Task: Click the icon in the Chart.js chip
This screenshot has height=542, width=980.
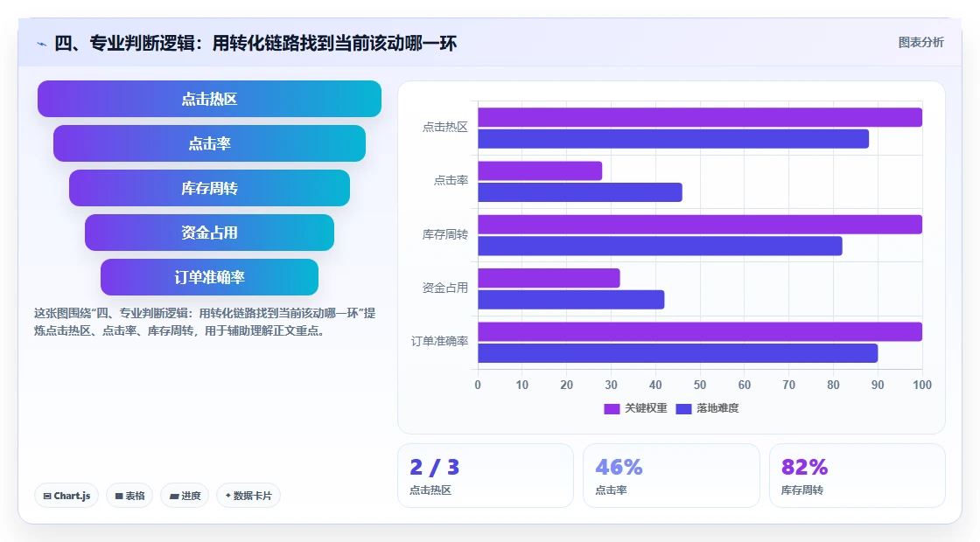Action: click(47, 497)
